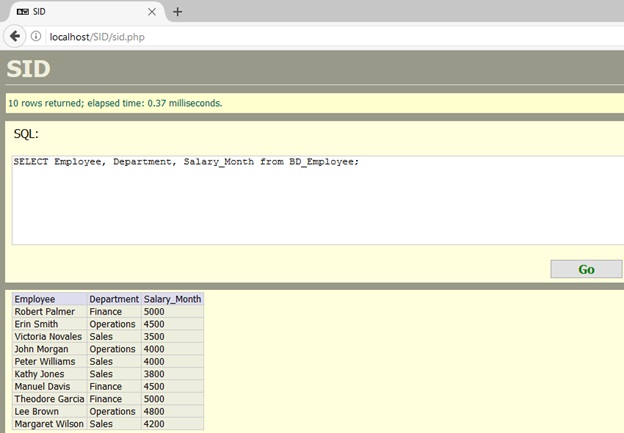The height and width of the screenshot is (433, 624).
Task: Click the browser back arrow button
Action: click(15, 36)
